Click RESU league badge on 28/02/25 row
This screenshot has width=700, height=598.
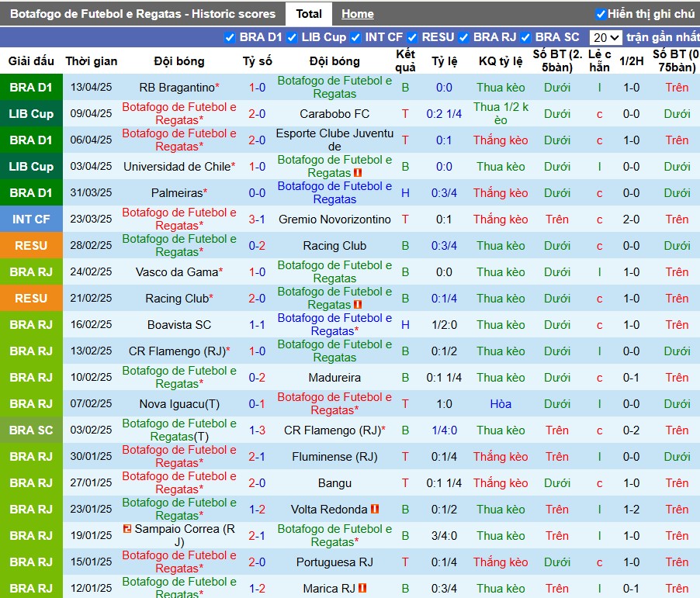click(31, 245)
